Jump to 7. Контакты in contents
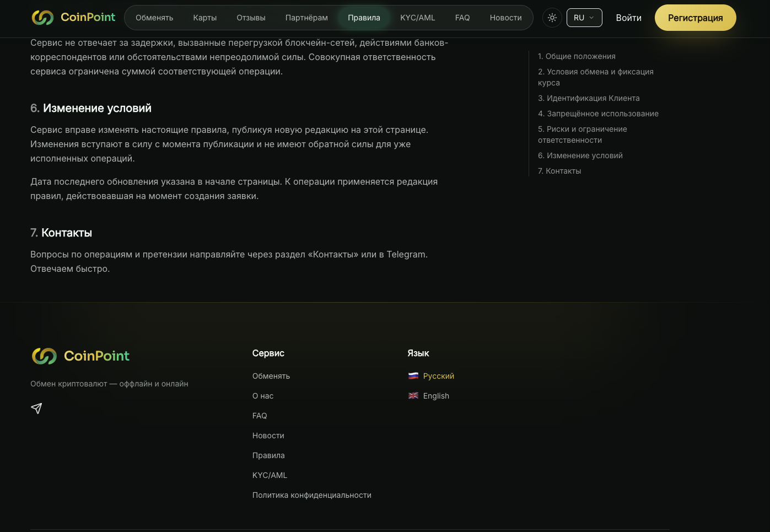This screenshot has height=532, width=770. 559,171
